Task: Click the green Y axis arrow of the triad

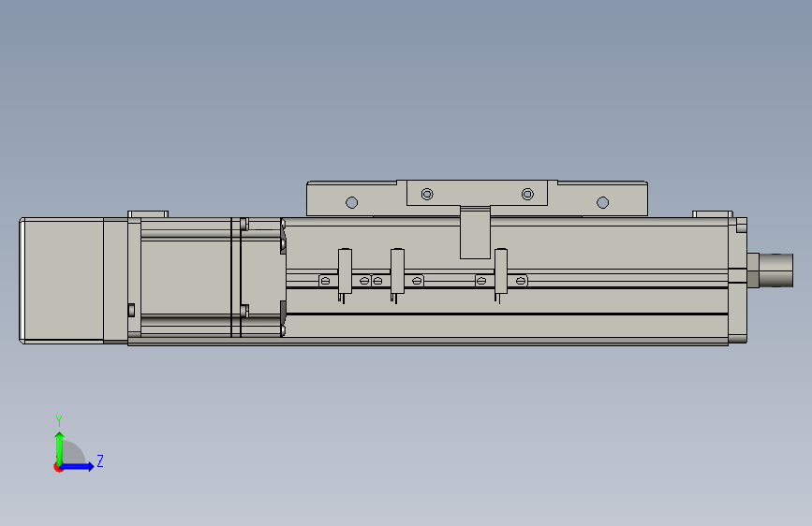Action: [60, 447]
